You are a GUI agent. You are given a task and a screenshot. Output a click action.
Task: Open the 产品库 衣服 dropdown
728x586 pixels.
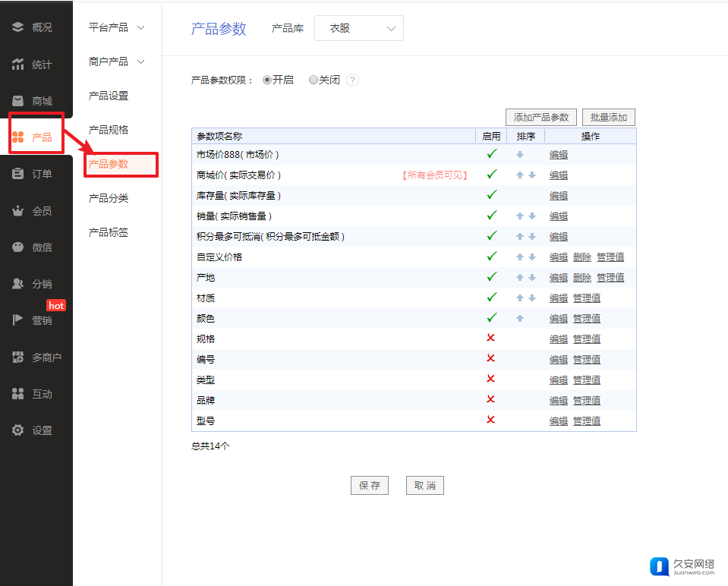coord(359,29)
